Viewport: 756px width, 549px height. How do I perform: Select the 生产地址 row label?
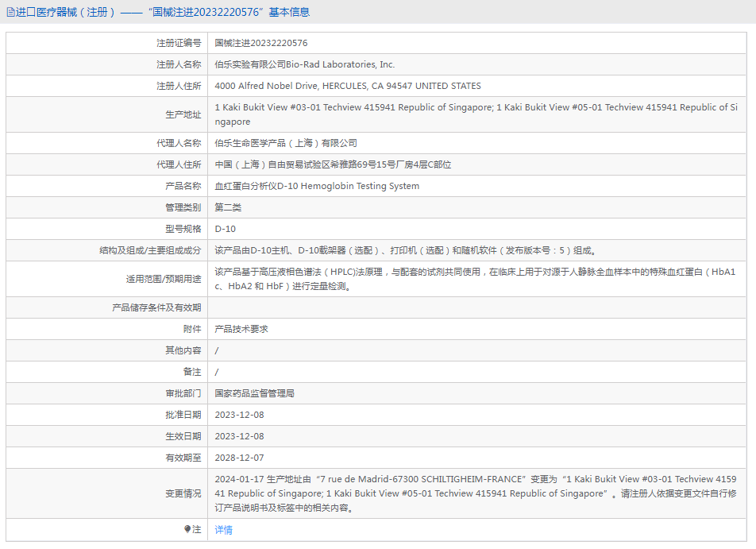pyautogui.click(x=183, y=114)
